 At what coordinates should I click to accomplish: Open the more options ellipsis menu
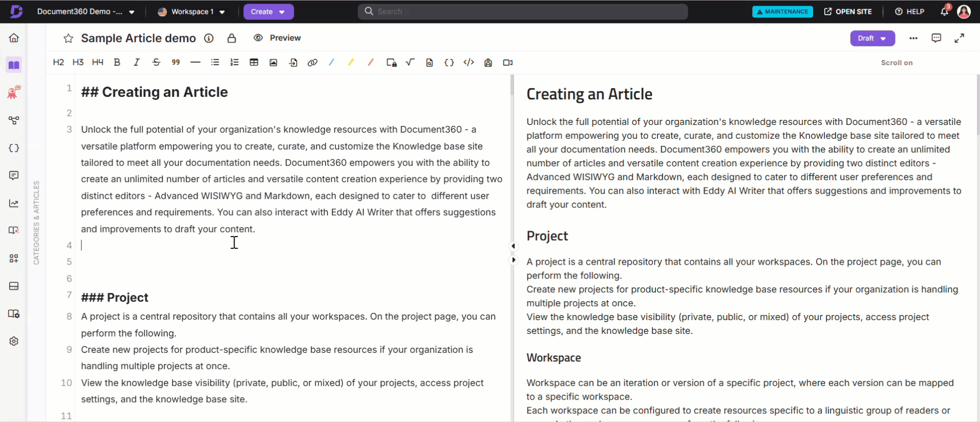(x=913, y=38)
